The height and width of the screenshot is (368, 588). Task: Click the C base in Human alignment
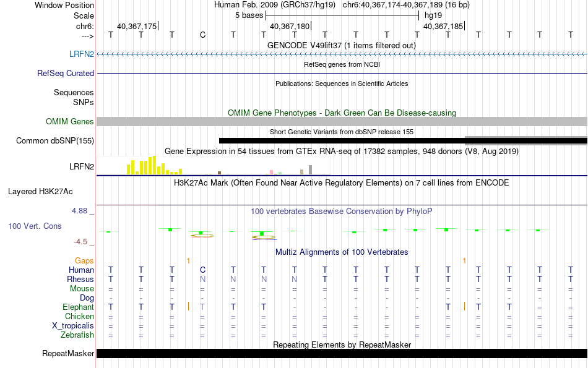[x=202, y=270]
